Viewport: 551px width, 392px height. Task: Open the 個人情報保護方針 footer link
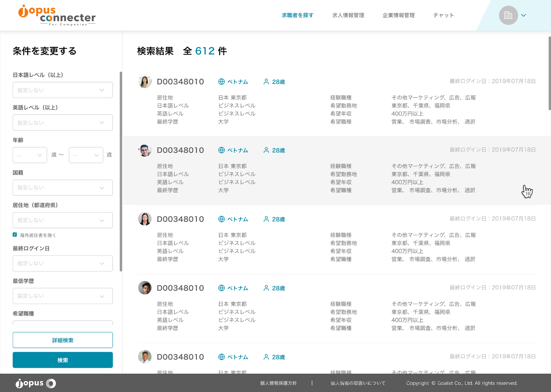[279, 383]
